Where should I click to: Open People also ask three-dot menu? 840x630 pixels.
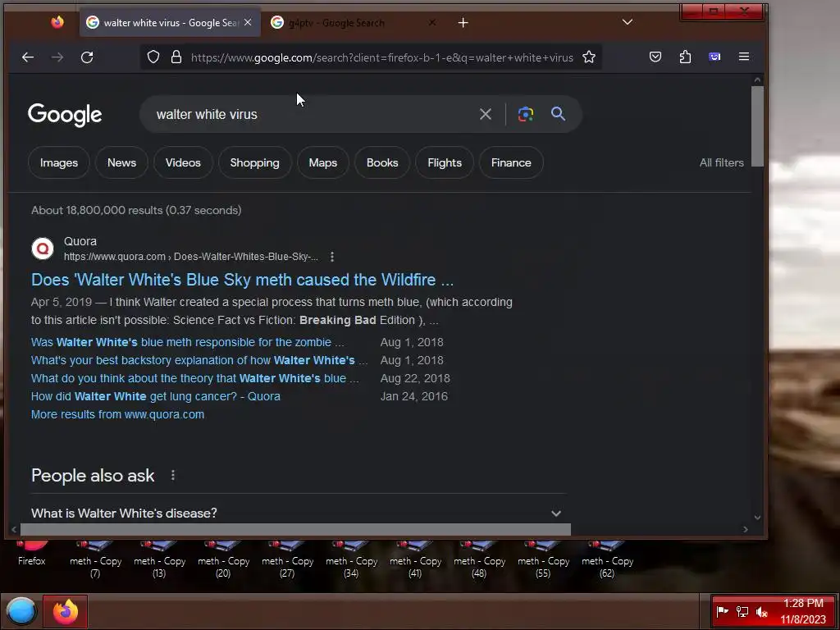pos(172,475)
